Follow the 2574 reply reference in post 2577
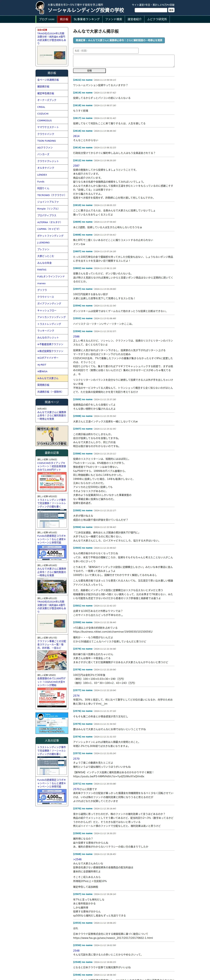The image size is (210, 980). 76,695
